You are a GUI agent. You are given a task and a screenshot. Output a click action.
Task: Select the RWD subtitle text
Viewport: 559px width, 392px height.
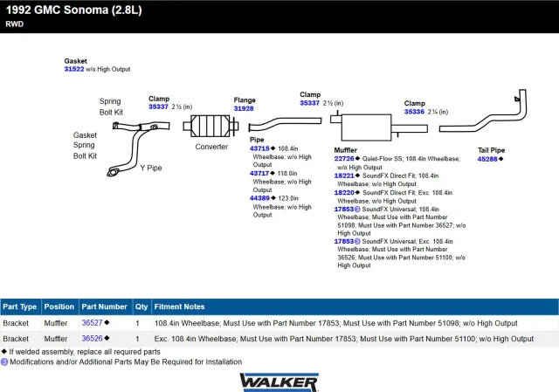click(x=15, y=24)
